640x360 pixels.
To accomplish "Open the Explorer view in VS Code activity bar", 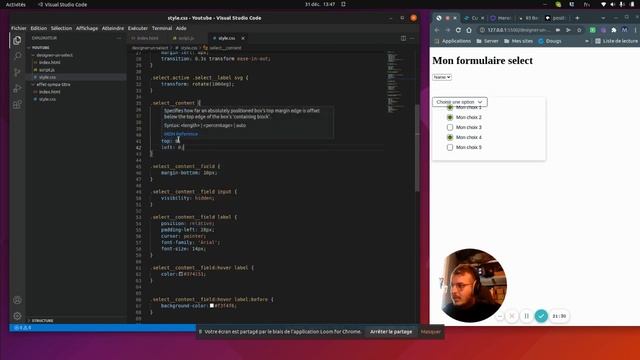I will 17,40.
